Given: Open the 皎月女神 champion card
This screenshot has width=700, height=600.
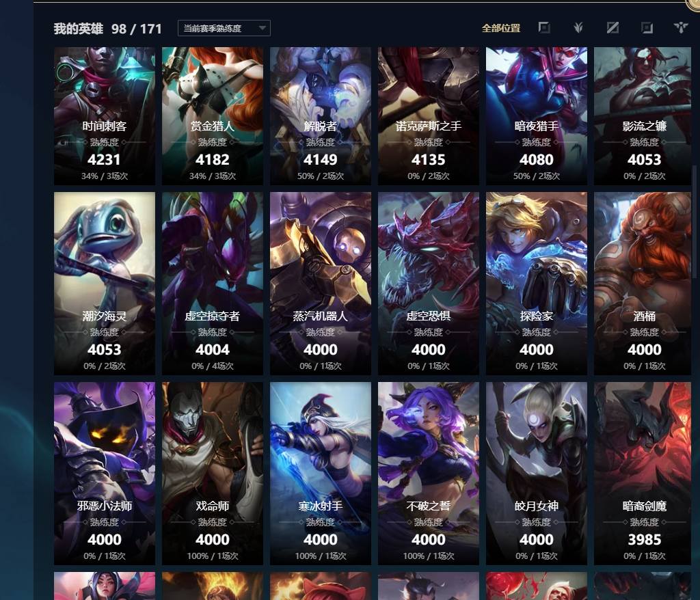Looking at the screenshot, I should (x=537, y=473).
